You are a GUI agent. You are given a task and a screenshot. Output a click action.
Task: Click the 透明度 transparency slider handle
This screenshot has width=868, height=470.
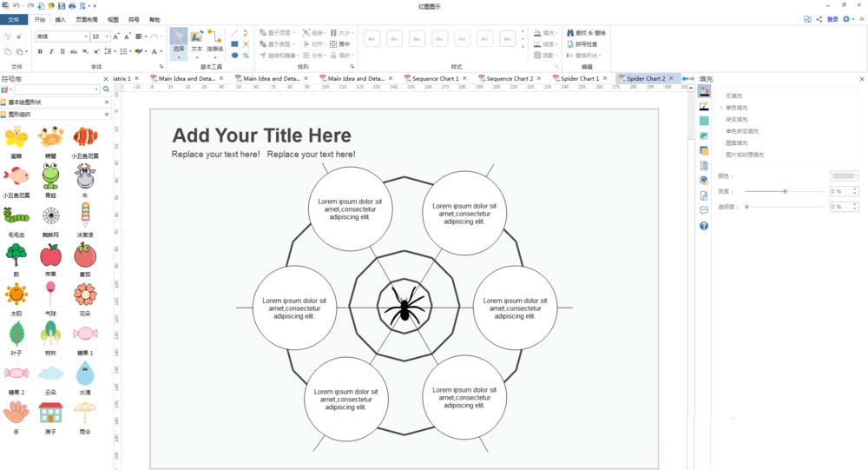(746, 207)
